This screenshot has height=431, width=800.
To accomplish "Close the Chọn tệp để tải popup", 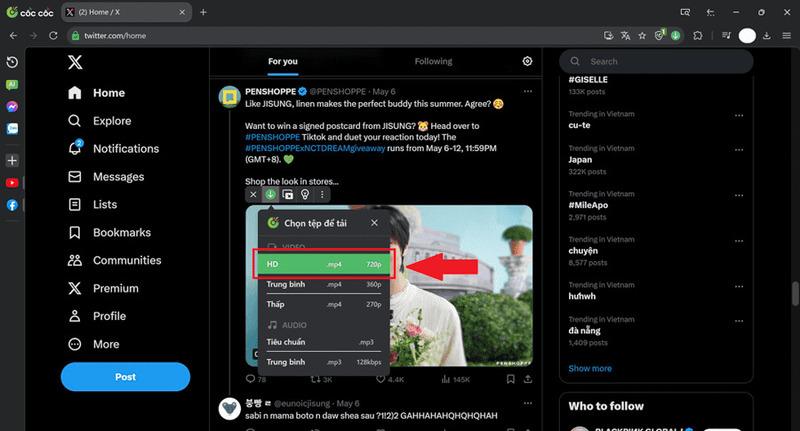I will point(374,223).
